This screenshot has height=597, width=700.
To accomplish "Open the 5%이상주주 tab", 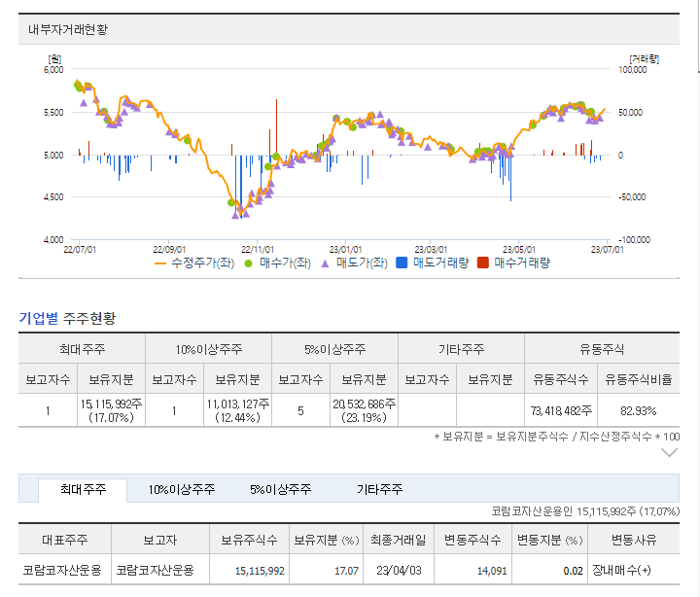I will (x=280, y=490).
